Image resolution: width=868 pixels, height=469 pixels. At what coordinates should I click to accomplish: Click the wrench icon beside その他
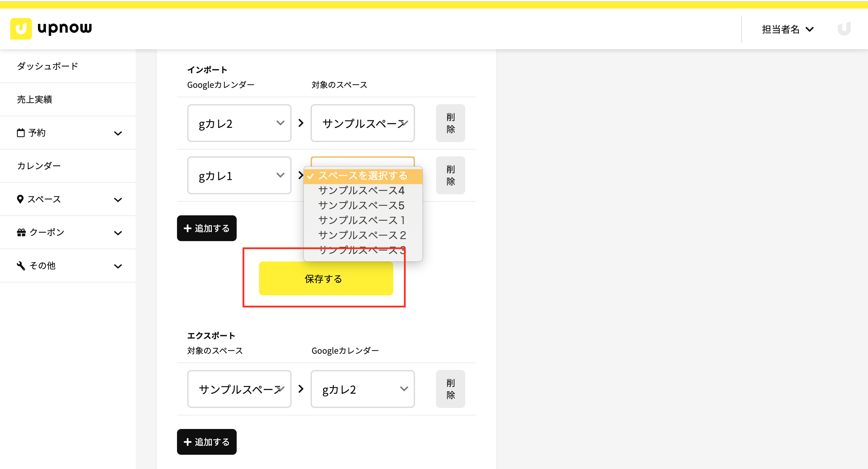point(21,266)
